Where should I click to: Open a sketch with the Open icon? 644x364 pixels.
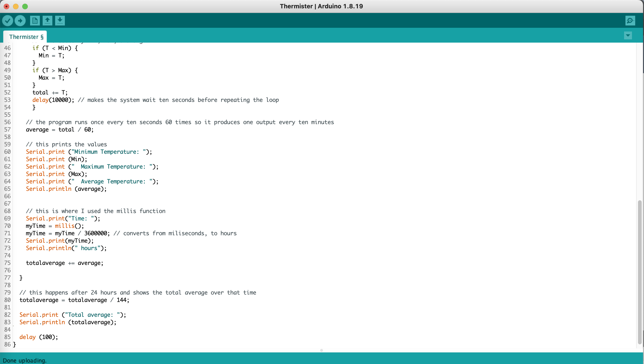click(x=47, y=21)
